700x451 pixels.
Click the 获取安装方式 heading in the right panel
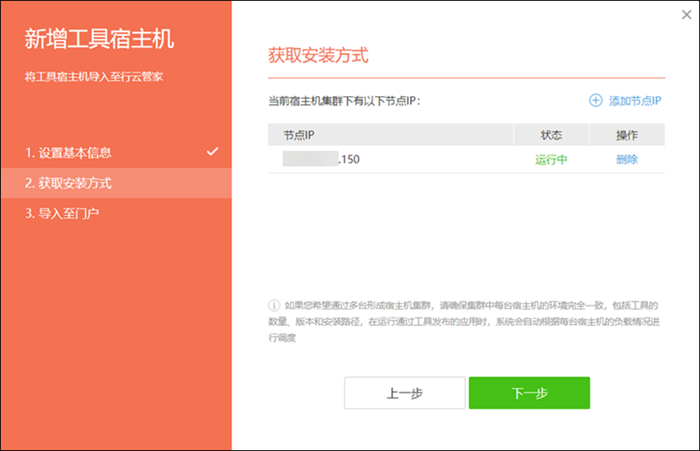318,55
